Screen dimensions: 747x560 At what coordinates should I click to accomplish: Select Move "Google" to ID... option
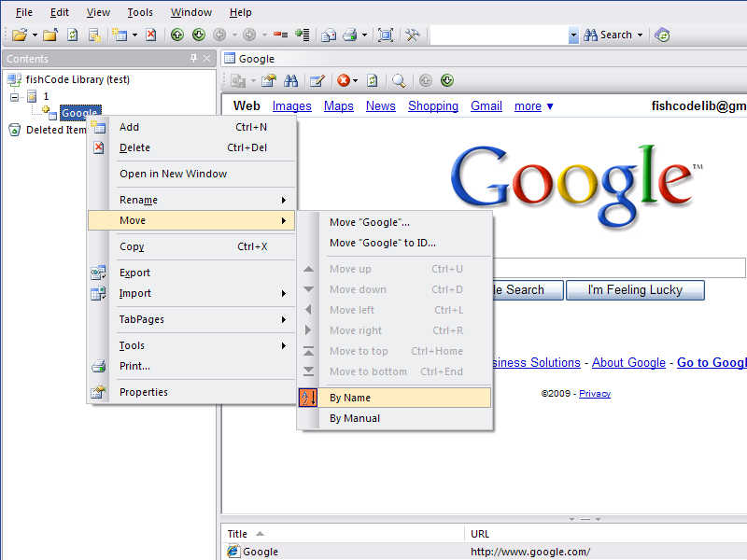[395, 243]
